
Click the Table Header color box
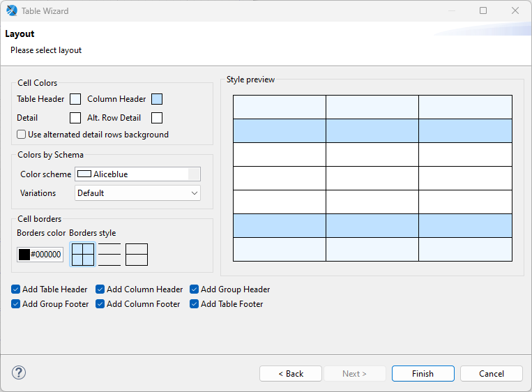click(x=75, y=99)
